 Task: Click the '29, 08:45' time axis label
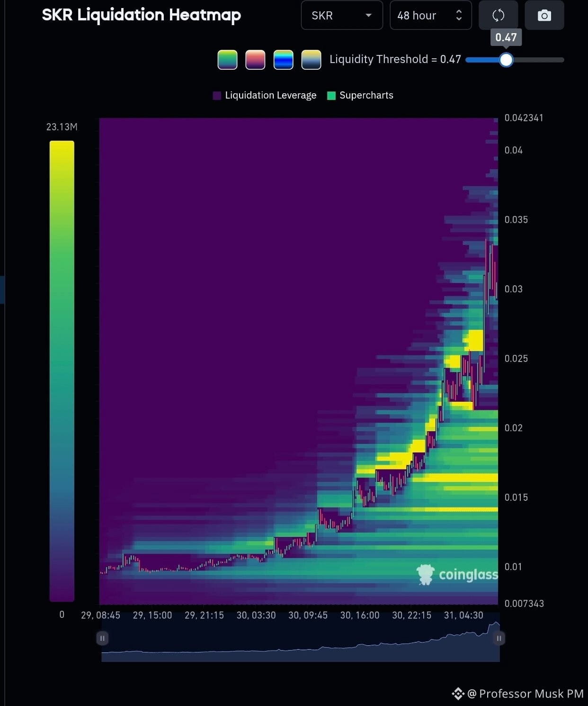pyautogui.click(x=100, y=615)
